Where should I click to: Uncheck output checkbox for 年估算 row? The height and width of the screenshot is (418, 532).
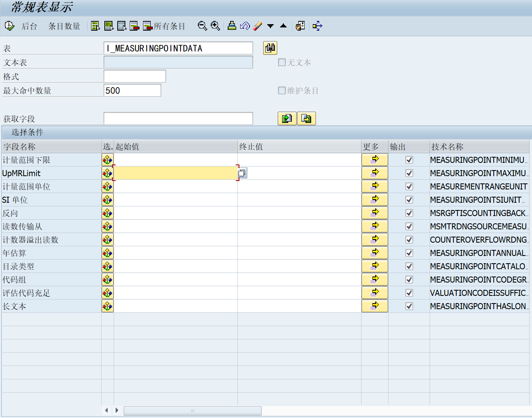[409, 253]
